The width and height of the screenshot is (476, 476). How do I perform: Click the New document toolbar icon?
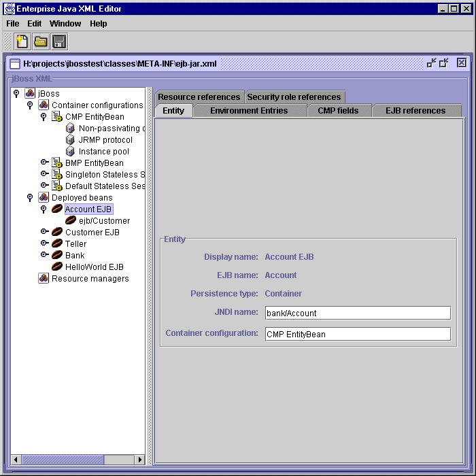coord(22,41)
